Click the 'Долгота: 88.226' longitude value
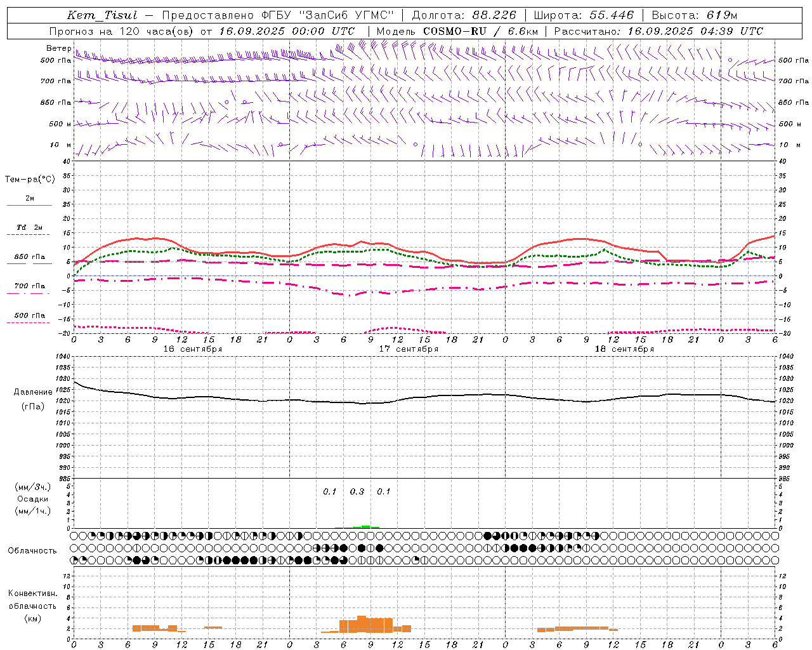Screen dimensions: 812x650 (x=464, y=15)
